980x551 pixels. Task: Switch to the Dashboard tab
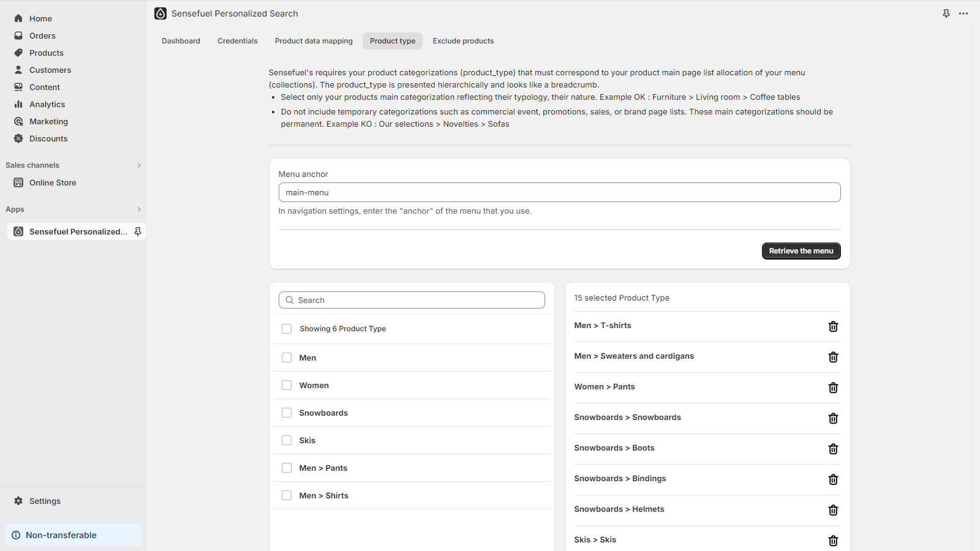tap(181, 41)
